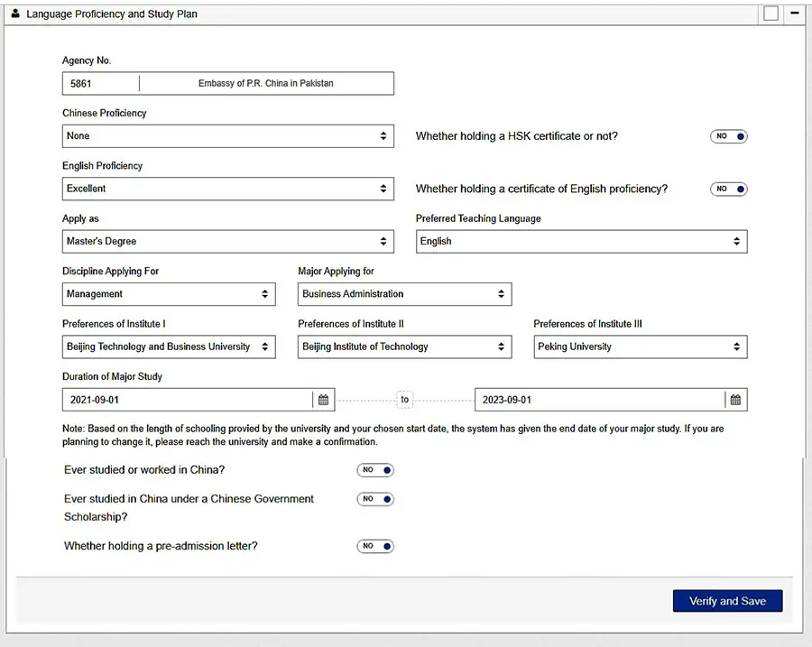This screenshot has width=812, height=647.
Task: Open the English Proficiency dropdown
Action: (x=227, y=189)
